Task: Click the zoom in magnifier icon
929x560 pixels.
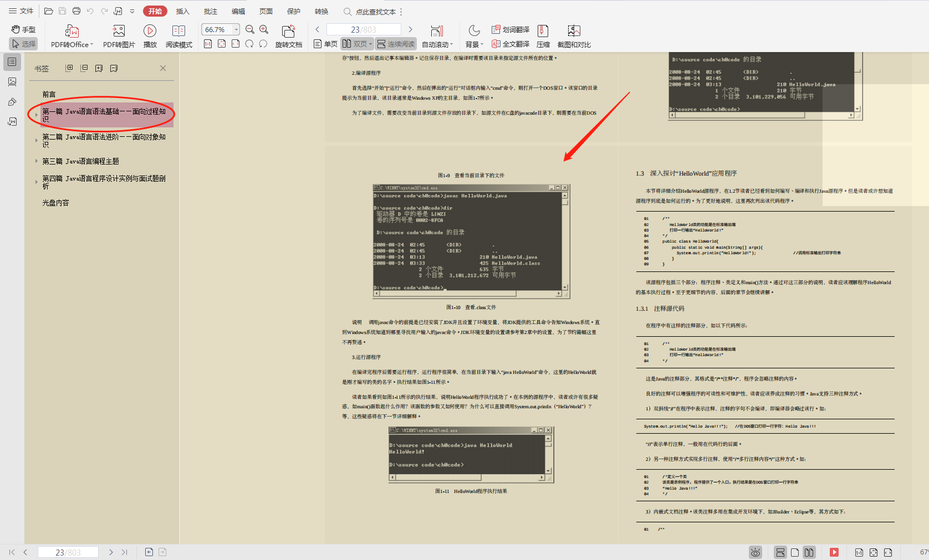Action: click(264, 29)
